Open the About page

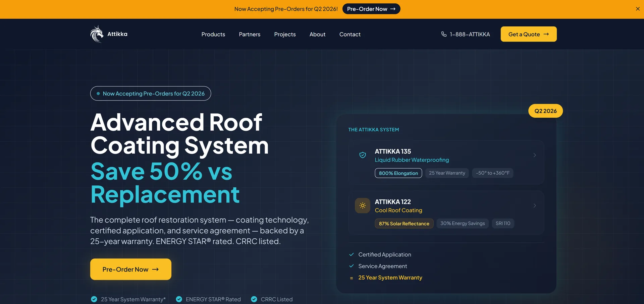pos(317,34)
